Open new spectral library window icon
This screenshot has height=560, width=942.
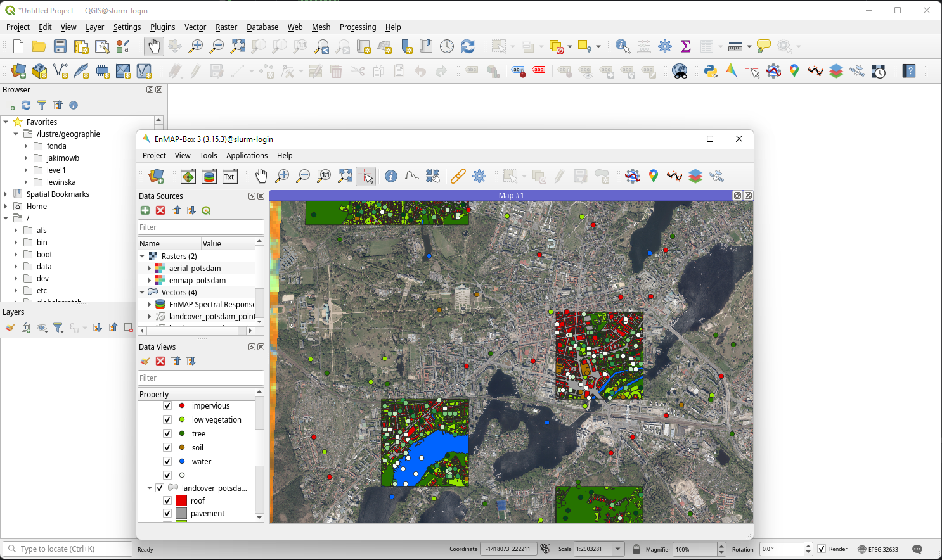pos(209,176)
